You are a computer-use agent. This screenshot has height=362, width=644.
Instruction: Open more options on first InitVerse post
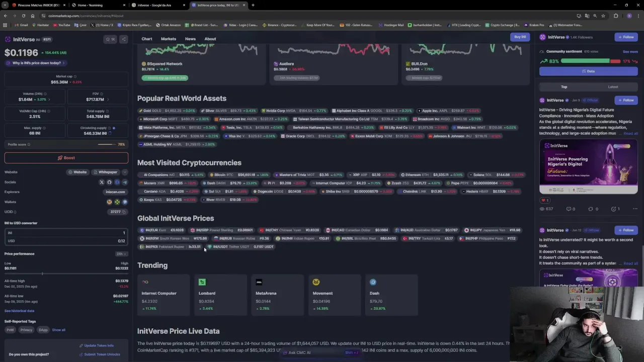(635, 209)
